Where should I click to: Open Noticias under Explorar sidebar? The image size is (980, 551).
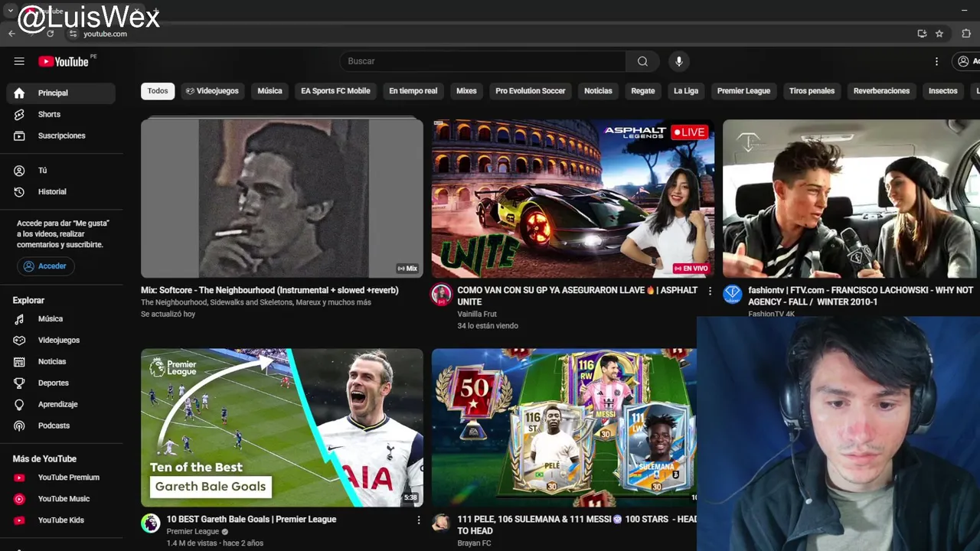coord(60,361)
